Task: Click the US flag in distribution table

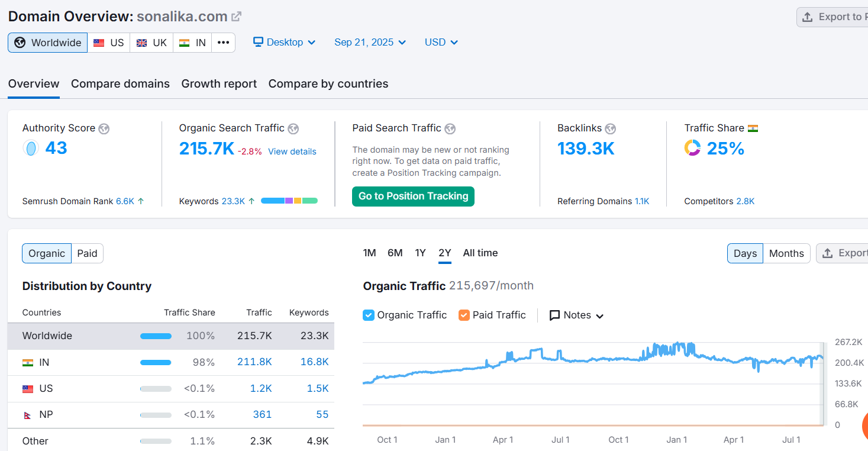Action: point(28,389)
